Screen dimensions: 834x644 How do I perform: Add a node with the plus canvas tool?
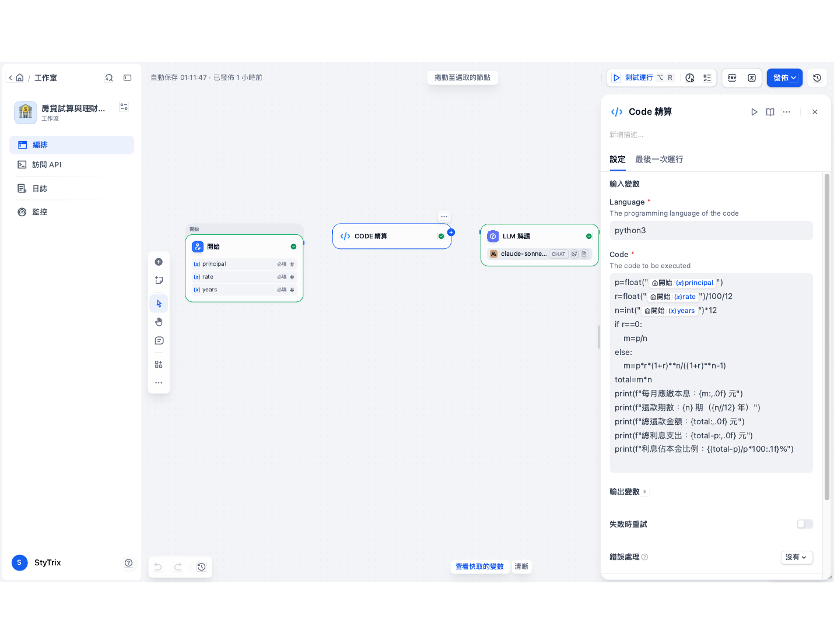159,262
